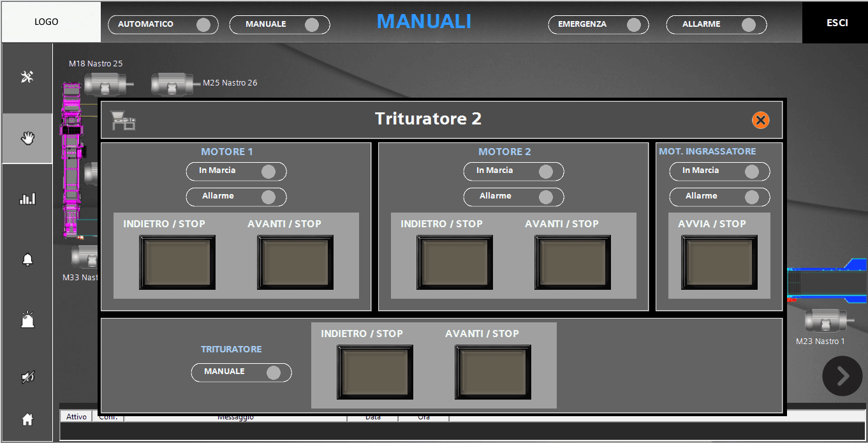Screen dimensions: 868x443
Task: Toggle the AUTOMATICO switch at the top
Action: coord(163,25)
